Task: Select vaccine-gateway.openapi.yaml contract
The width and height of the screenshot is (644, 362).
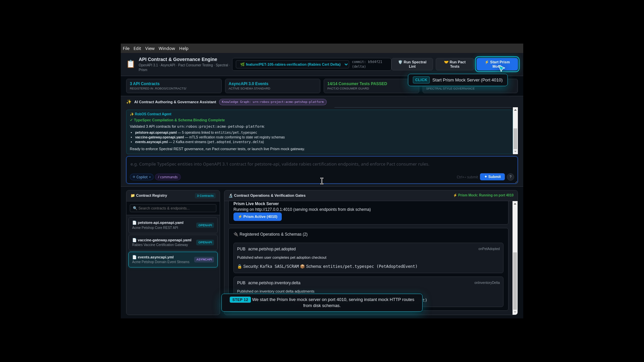Action: coord(173,242)
